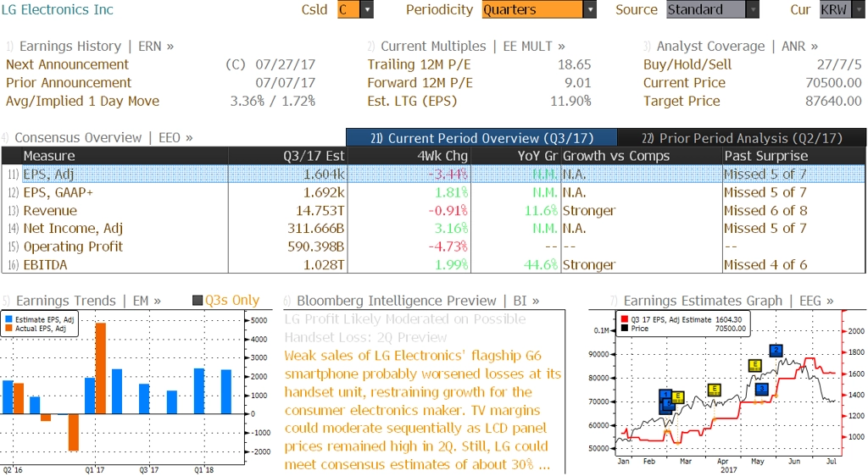The image size is (868, 476).
Task: Switch to Current Period Overview (Q3/17) tab
Action: click(481, 138)
